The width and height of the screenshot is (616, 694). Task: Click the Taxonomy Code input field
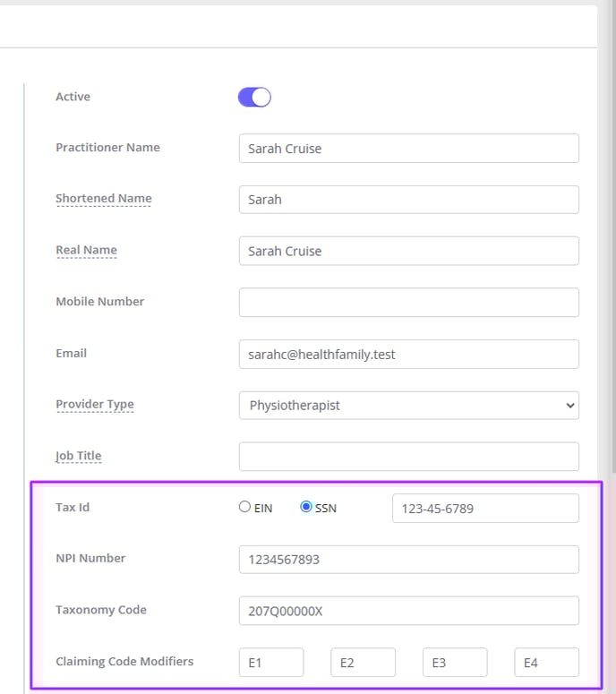pyautogui.click(x=409, y=611)
